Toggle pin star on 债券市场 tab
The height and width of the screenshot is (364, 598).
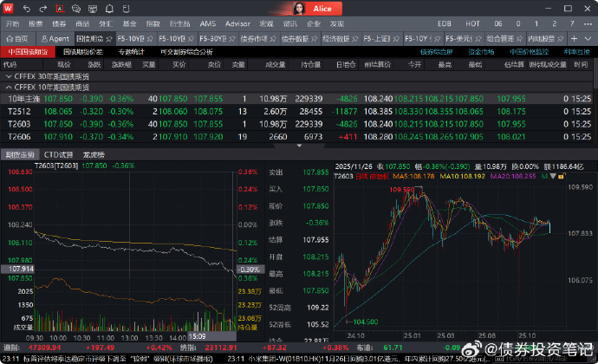(x=273, y=39)
